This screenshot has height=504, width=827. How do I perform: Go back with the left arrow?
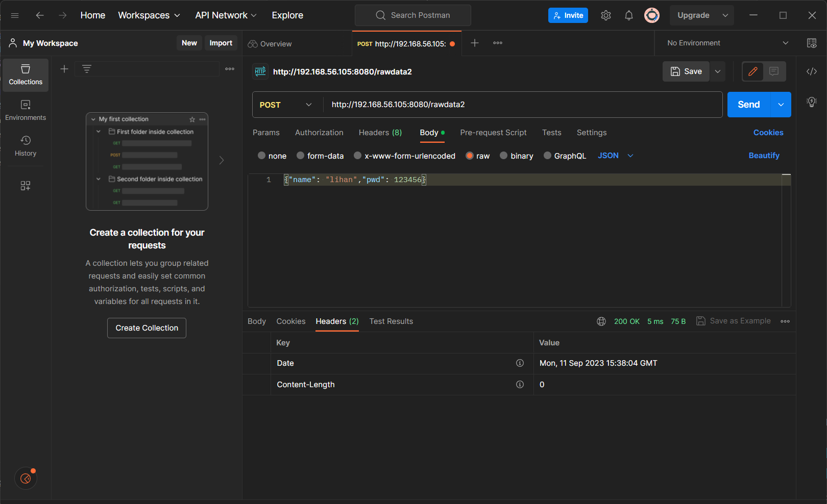(40, 15)
